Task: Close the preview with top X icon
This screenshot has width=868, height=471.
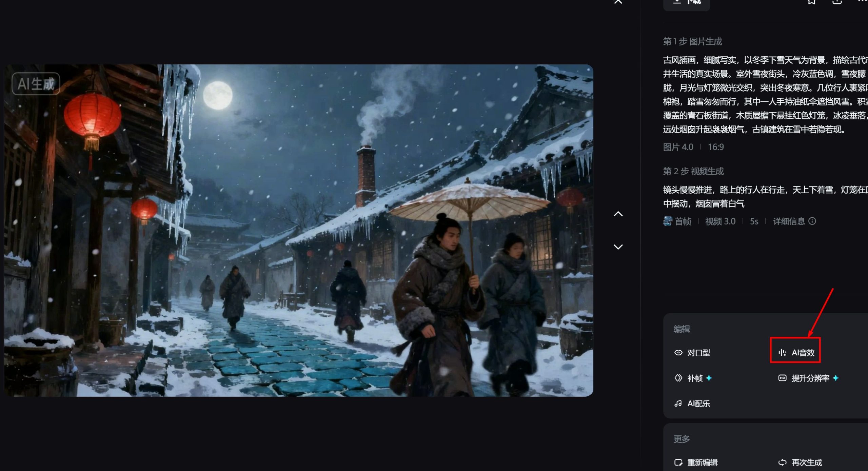Action: point(618,2)
